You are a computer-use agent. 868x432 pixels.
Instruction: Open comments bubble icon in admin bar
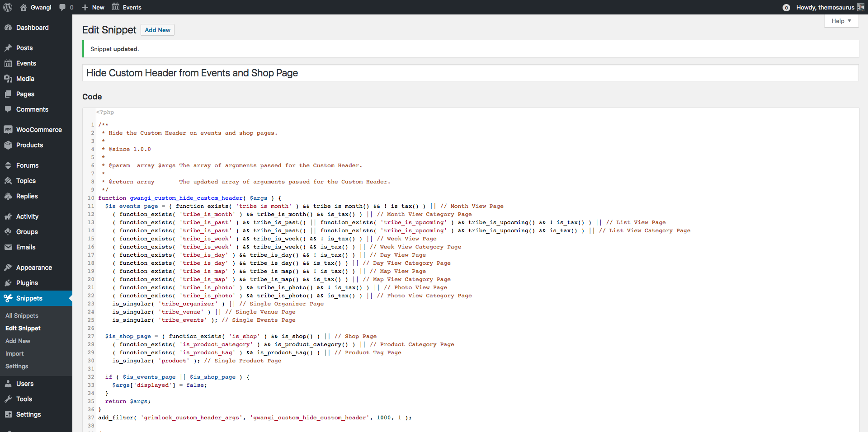62,7
